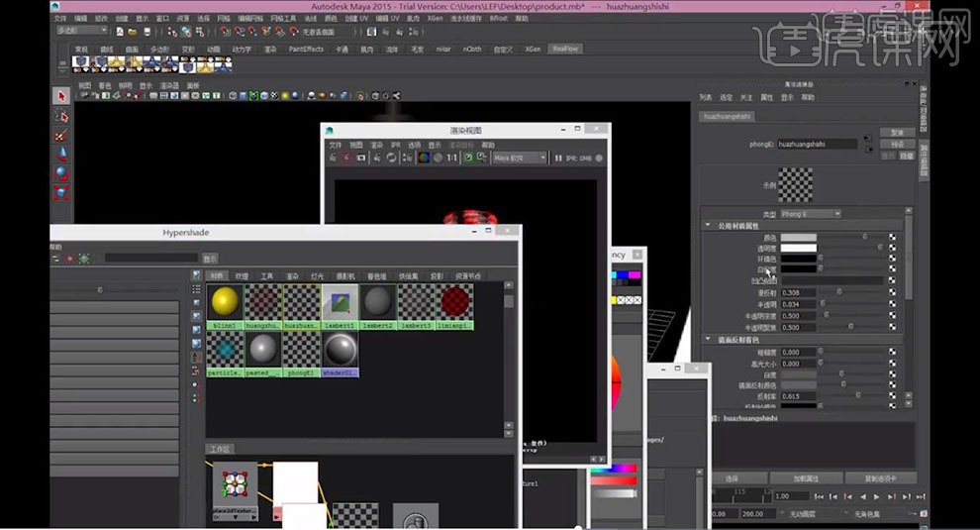Click the Save scene icon in status line
Viewport: 980px width, 530px height.
(x=147, y=32)
